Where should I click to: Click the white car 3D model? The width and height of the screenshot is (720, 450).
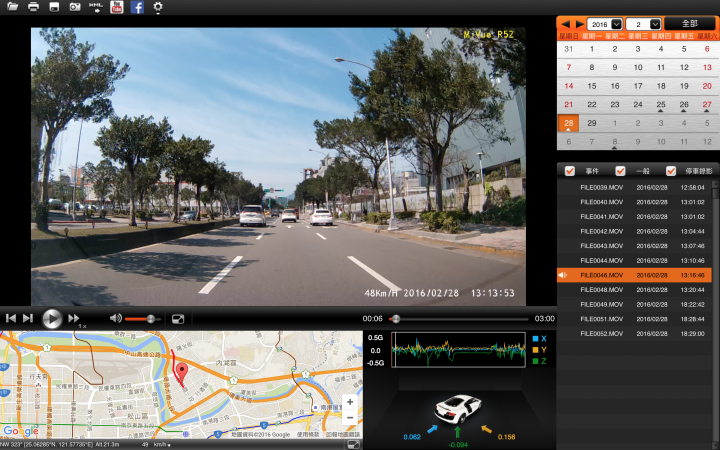click(458, 409)
